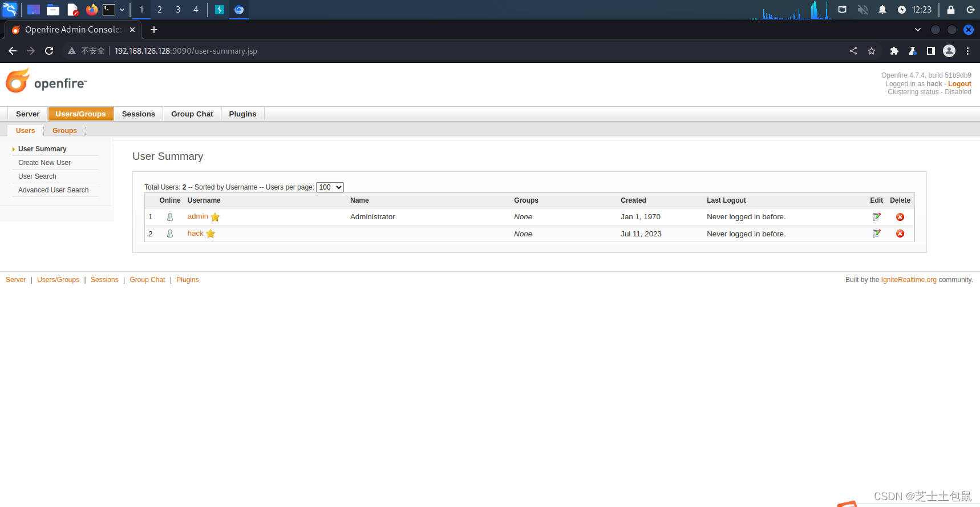Screen dimensions: 980x507
Task: Click the footer Users/Groups link
Action: [x=58, y=280]
